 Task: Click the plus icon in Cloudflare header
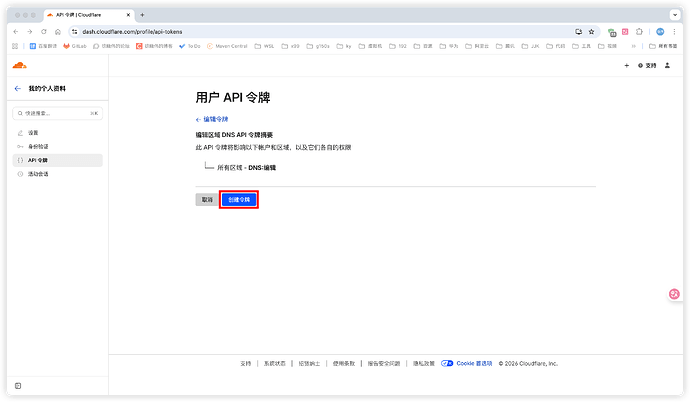[x=626, y=65]
